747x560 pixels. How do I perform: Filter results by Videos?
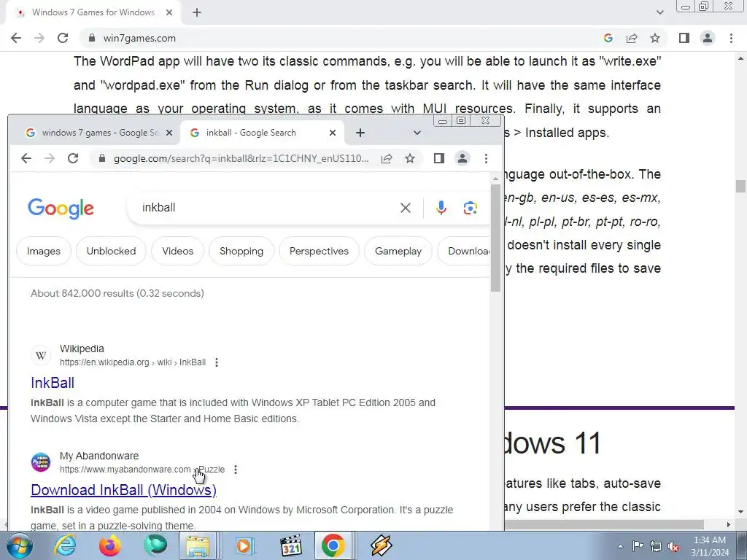coord(178,251)
